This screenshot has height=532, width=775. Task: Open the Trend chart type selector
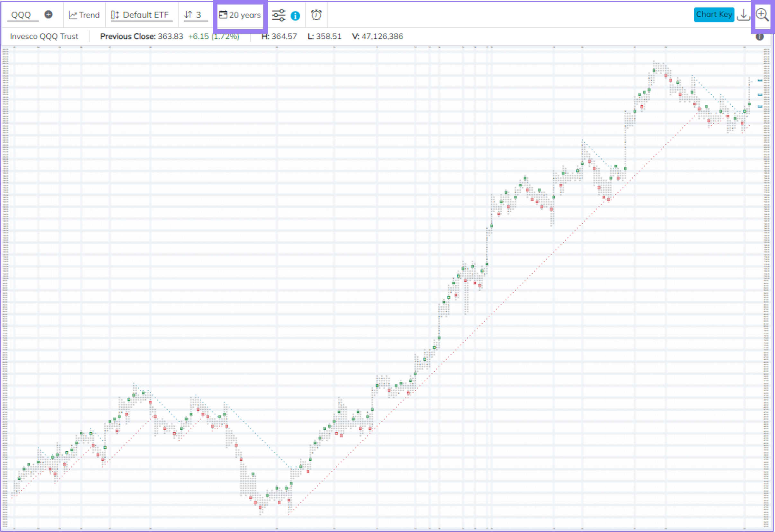pyautogui.click(x=84, y=15)
